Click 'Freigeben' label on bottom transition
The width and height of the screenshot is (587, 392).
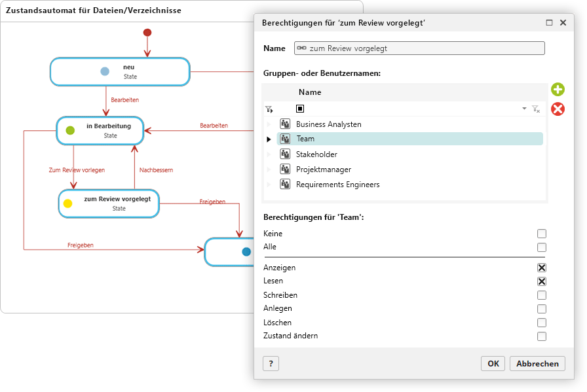[x=81, y=245]
